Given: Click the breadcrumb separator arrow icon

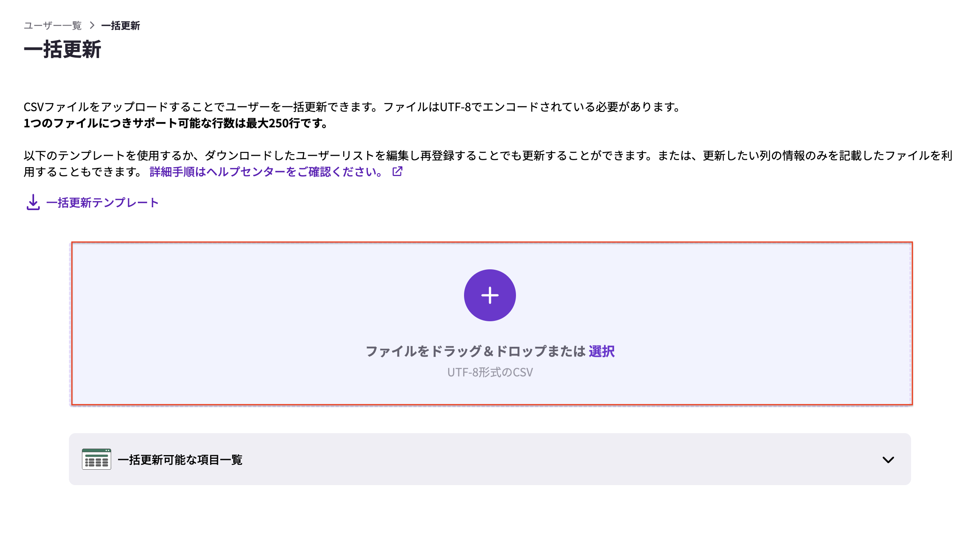Looking at the screenshot, I should pos(92,26).
